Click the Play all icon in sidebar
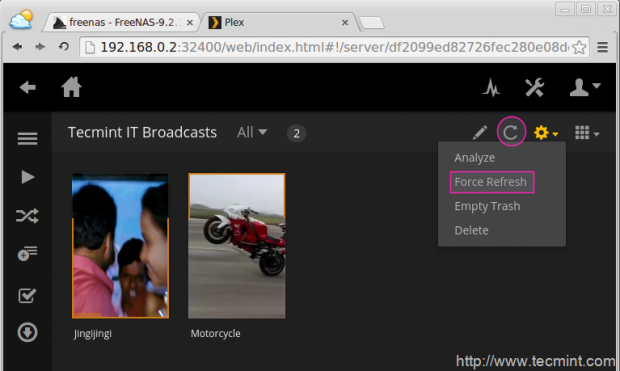620x371 pixels. pos(27,177)
